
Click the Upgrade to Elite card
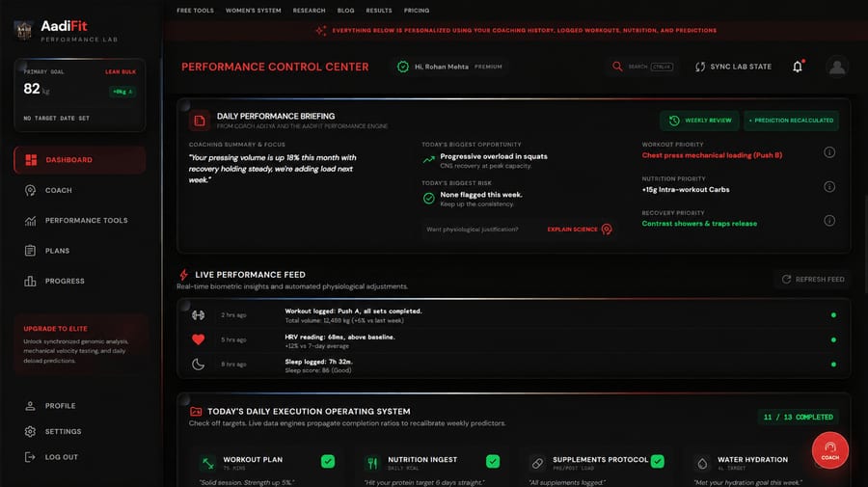click(x=80, y=344)
